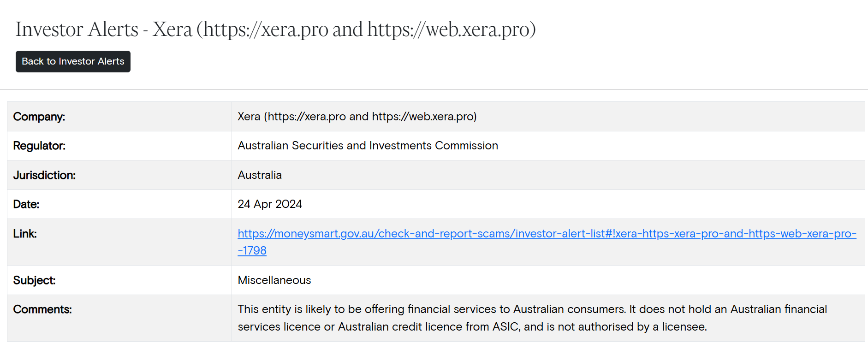868x349 pixels.
Task: Click the Xera company value in the table
Action: [x=357, y=117]
